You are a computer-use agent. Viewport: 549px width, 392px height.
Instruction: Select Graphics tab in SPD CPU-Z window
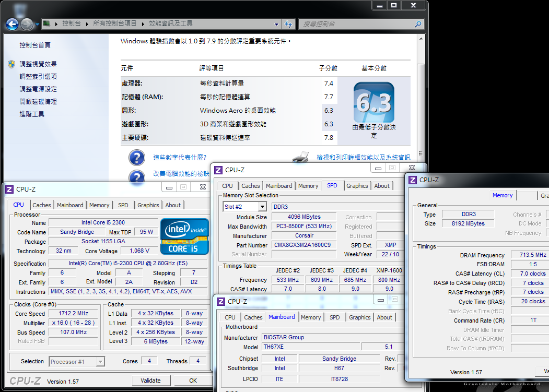click(357, 186)
